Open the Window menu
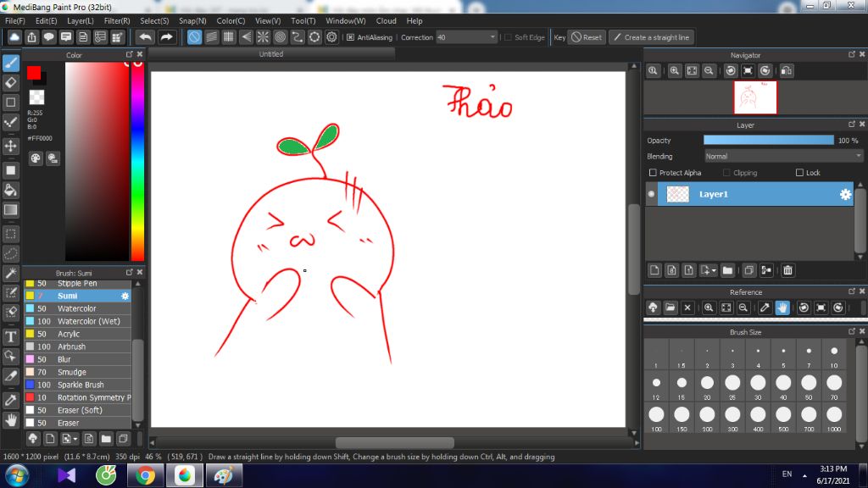Screen dimensions: 868x488 click(346, 21)
